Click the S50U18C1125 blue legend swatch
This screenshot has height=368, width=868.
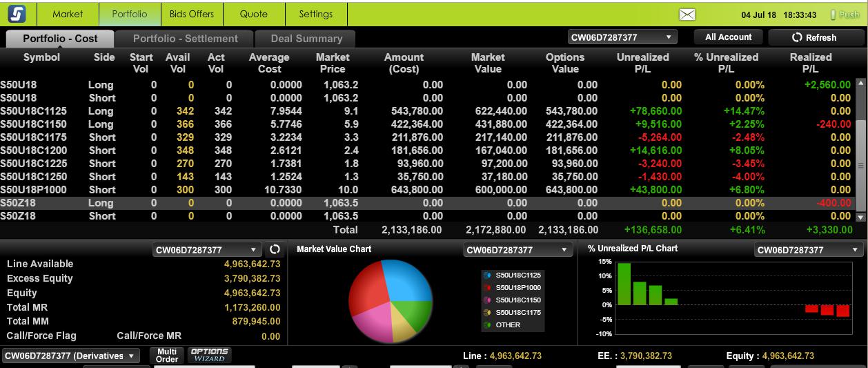pos(487,275)
